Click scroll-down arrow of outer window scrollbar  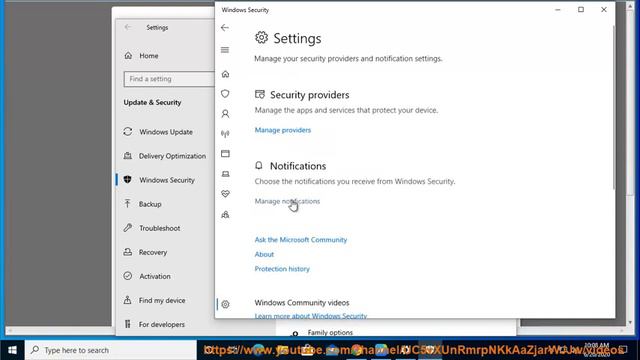point(630,322)
